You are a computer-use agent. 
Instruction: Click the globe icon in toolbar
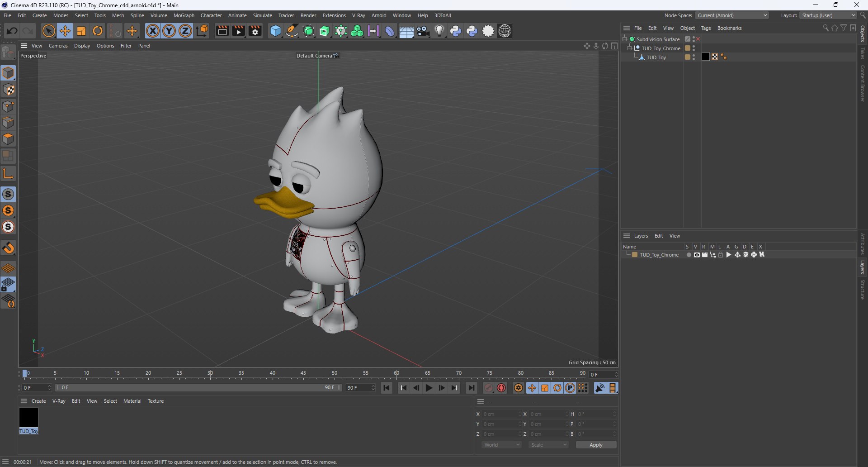[505, 31]
